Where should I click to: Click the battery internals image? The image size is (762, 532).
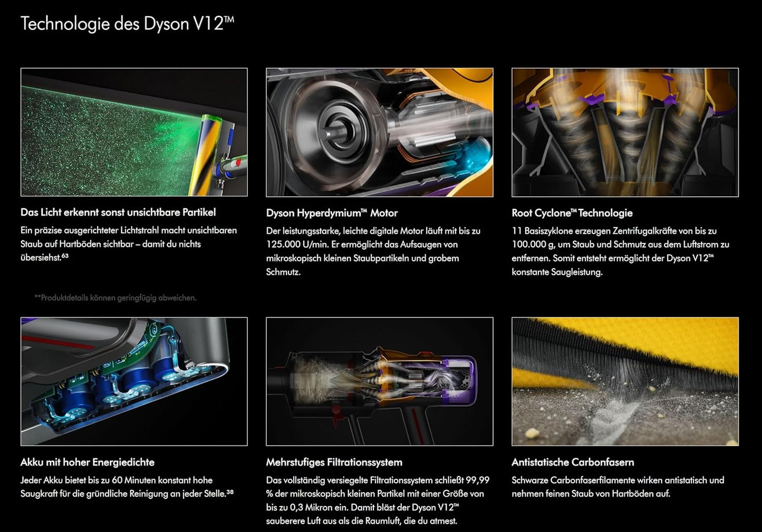point(133,381)
